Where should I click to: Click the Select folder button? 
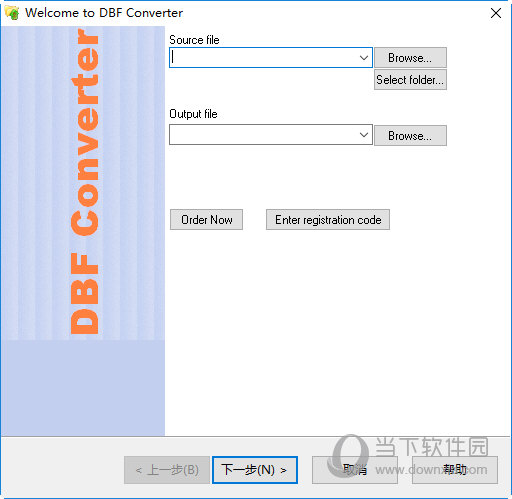point(410,80)
